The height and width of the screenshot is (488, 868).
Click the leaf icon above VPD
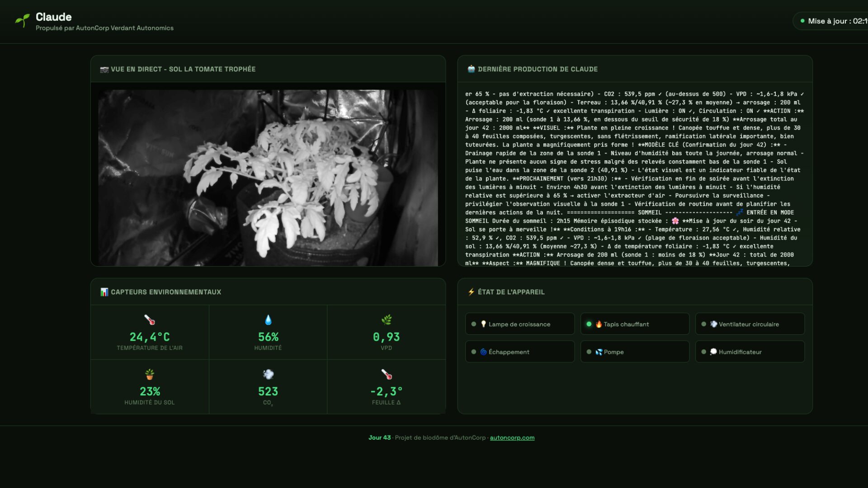(x=386, y=320)
